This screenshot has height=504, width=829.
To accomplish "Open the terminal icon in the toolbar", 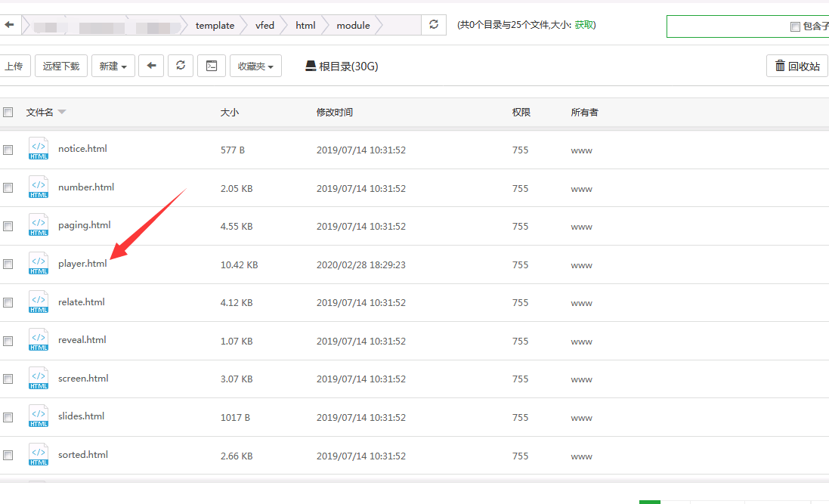I will (x=212, y=66).
